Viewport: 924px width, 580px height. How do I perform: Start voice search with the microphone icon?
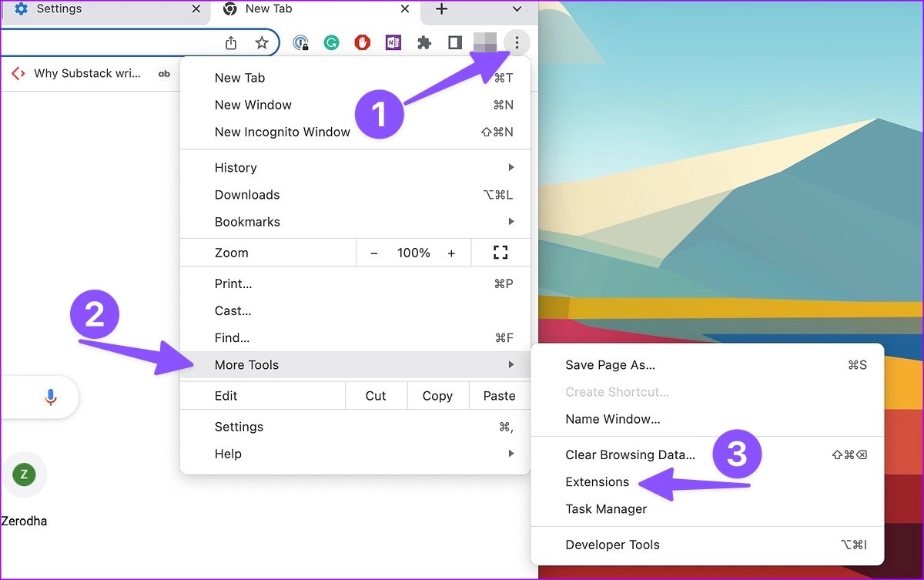[50, 397]
